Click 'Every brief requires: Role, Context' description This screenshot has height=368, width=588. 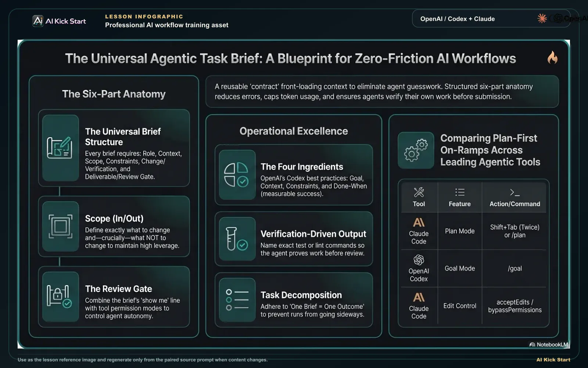133,165
